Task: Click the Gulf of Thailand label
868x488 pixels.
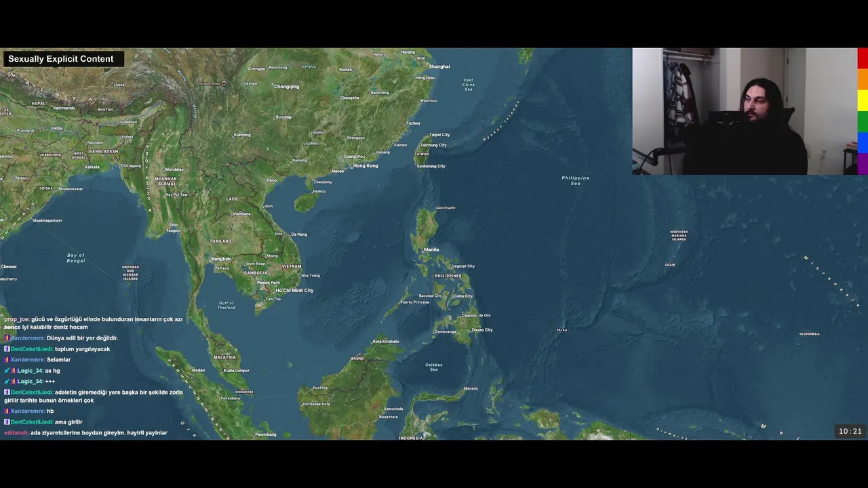Action: click(x=226, y=306)
